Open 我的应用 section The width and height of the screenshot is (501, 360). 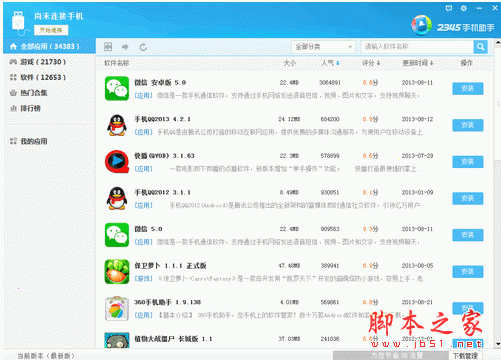pos(33,141)
